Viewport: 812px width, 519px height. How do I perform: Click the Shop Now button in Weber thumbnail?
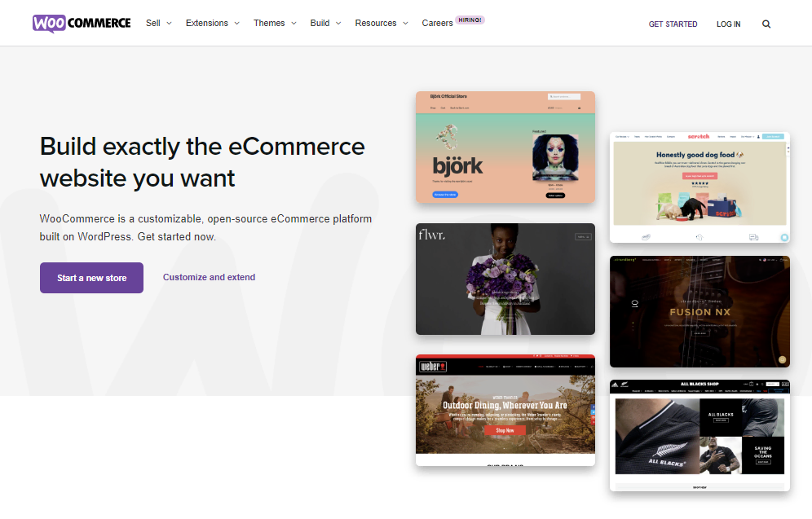[505, 430]
